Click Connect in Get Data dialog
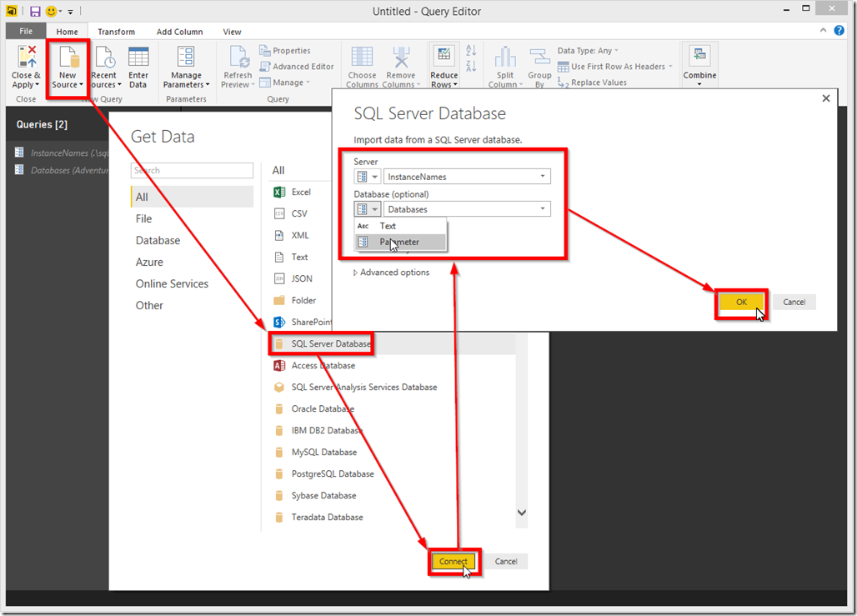 454,561
